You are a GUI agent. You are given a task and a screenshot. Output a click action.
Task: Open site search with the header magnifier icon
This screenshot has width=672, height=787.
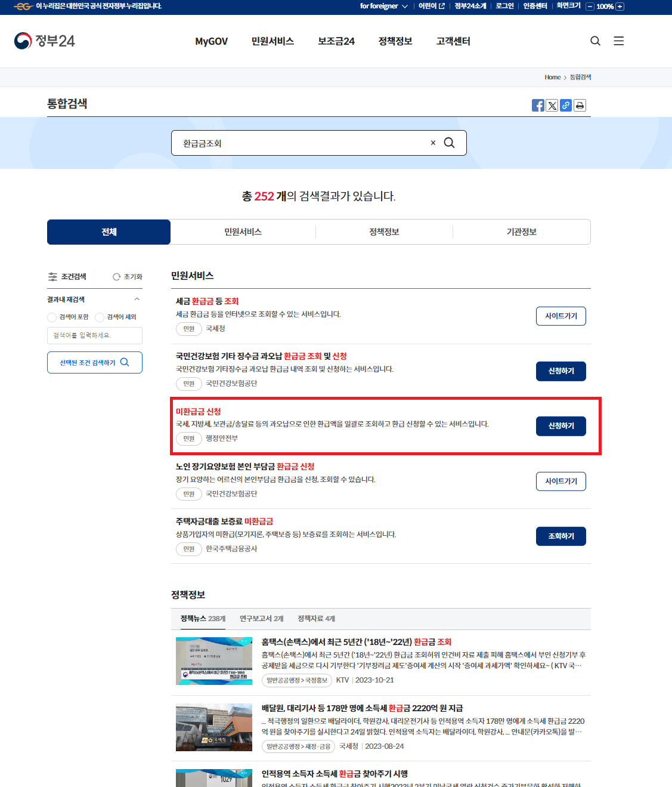tap(595, 41)
